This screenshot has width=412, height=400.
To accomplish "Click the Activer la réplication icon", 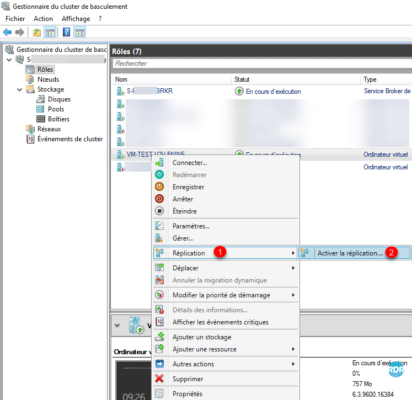I will (304, 253).
